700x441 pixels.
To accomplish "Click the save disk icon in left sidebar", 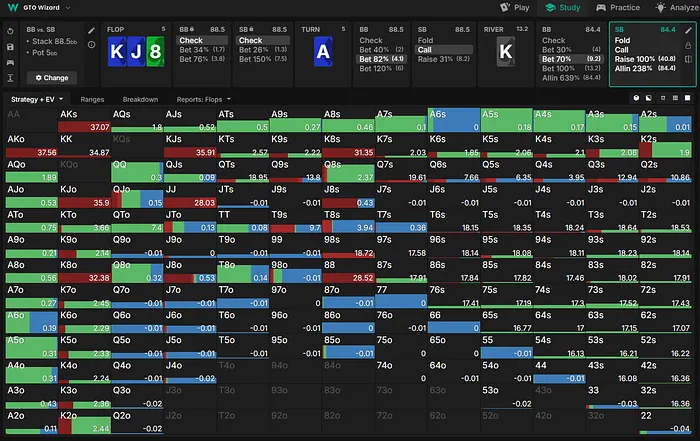I will 10,46.
